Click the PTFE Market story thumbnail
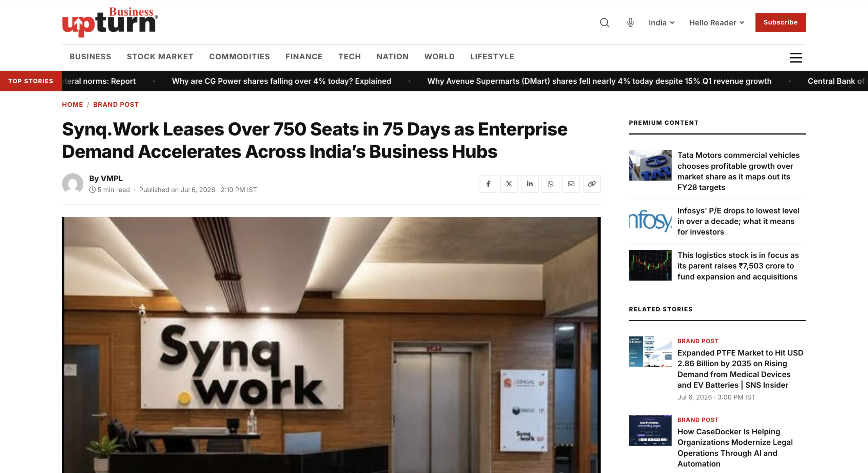 (x=650, y=352)
